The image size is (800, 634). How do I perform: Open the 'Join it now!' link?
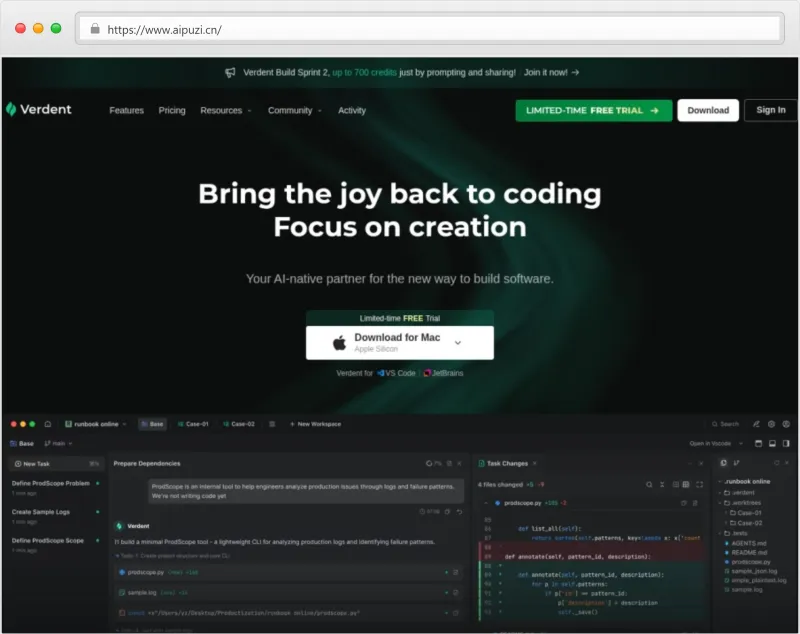tap(551, 73)
